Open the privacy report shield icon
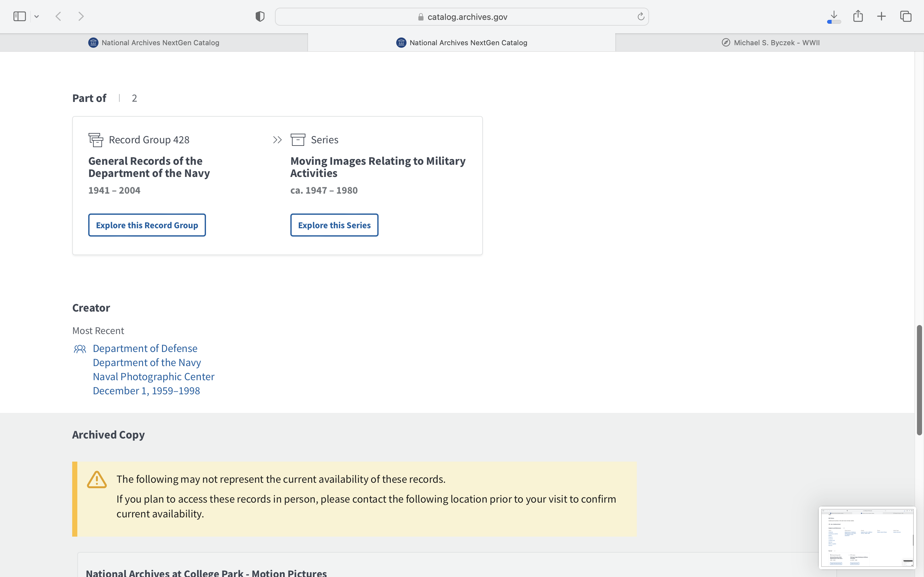 click(x=260, y=16)
